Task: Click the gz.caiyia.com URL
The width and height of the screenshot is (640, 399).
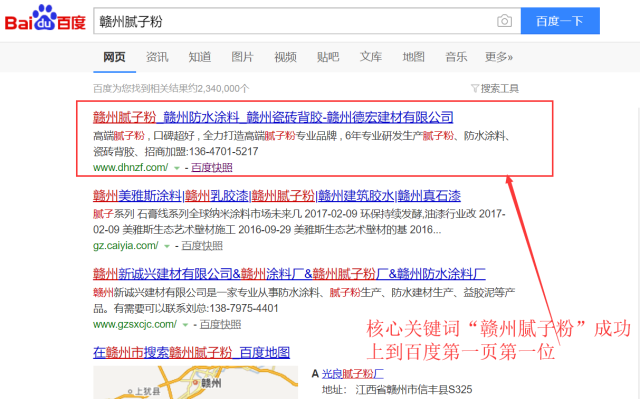Action: [126, 246]
